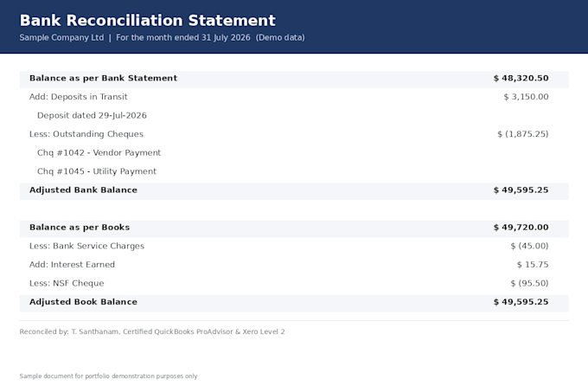This screenshot has height=392, width=588.
Task: Click Deposit dated 29-Jul-2026 entry
Action: [x=92, y=116]
